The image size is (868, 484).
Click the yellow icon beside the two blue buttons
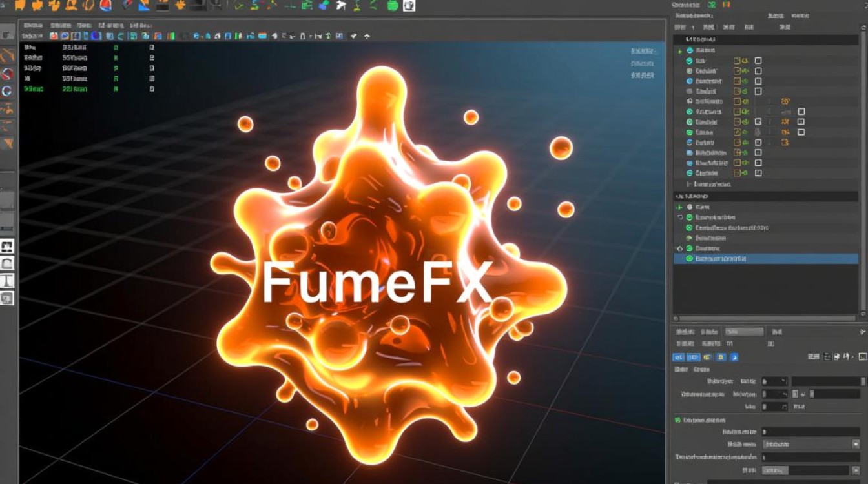click(x=707, y=357)
